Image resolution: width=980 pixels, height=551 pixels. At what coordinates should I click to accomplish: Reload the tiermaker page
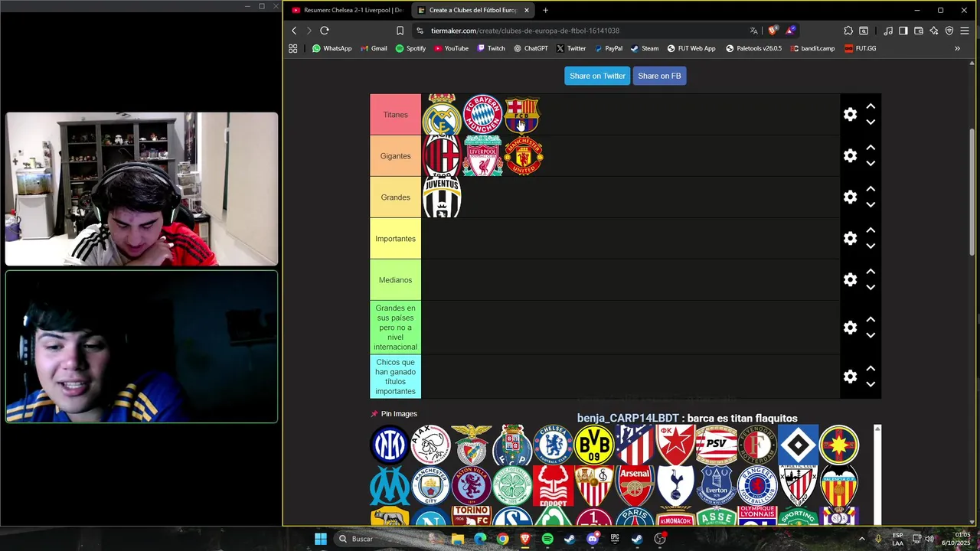(325, 31)
